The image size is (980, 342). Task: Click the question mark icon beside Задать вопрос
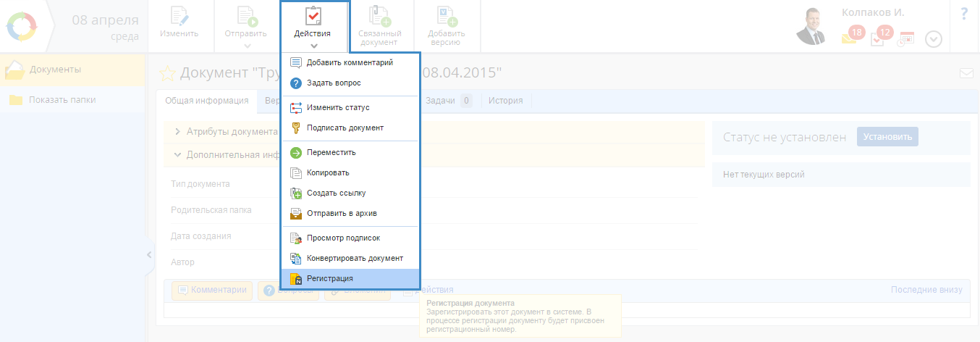point(295,83)
